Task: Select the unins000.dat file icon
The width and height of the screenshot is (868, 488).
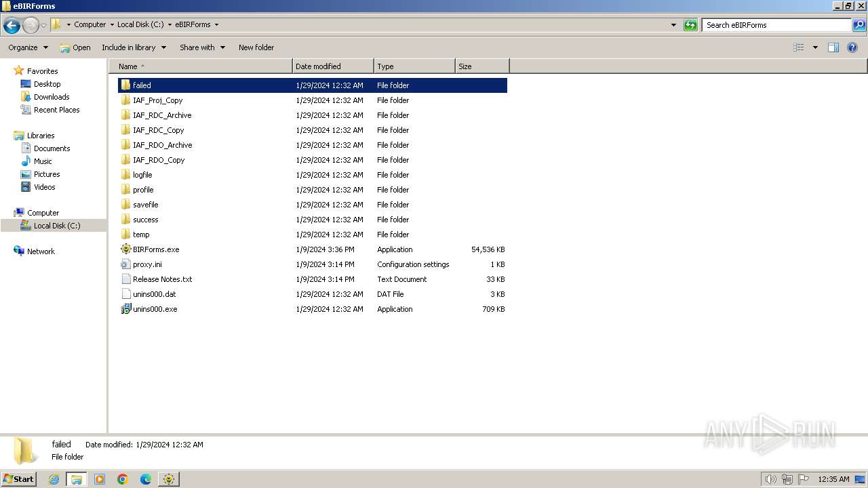Action: pyautogui.click(x=125, y=294)
